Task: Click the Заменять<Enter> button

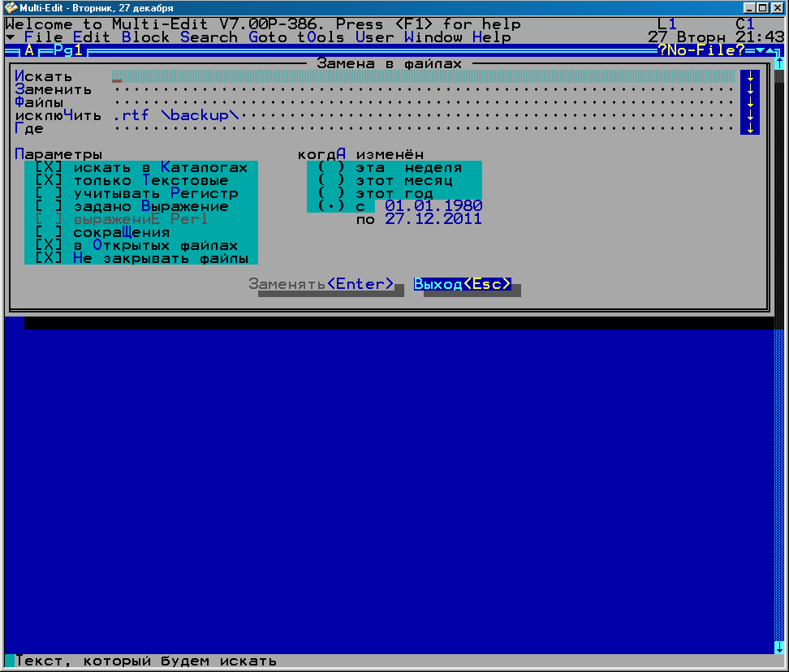Action: (x=321, y=284)
